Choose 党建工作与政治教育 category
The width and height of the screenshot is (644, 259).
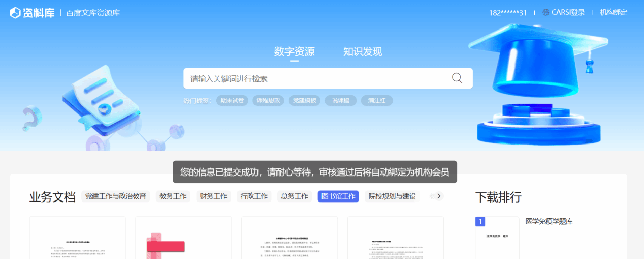click(116, 196)
